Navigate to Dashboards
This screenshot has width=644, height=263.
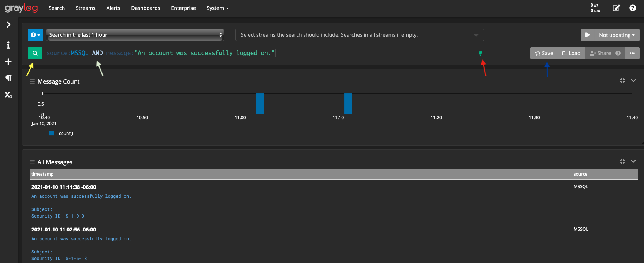point(146,8)
